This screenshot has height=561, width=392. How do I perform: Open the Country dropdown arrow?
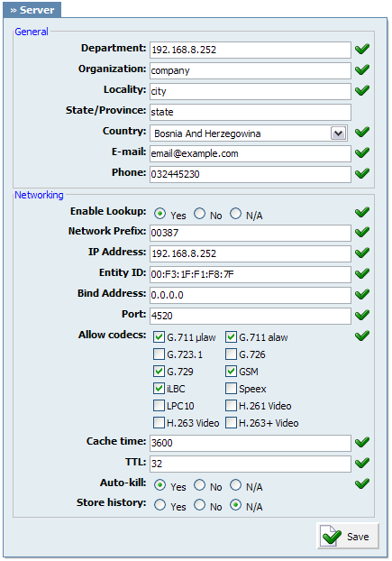click(339, 133)
